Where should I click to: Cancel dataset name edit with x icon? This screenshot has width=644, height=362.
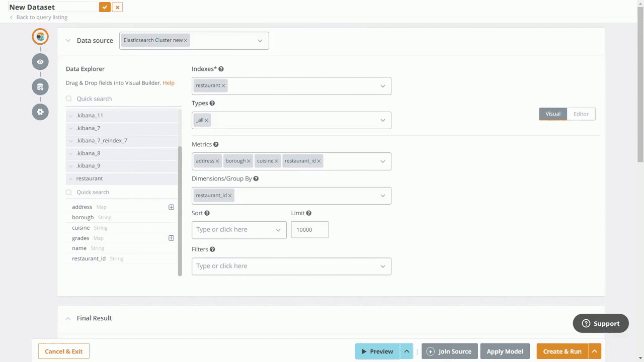click(117, 7)
